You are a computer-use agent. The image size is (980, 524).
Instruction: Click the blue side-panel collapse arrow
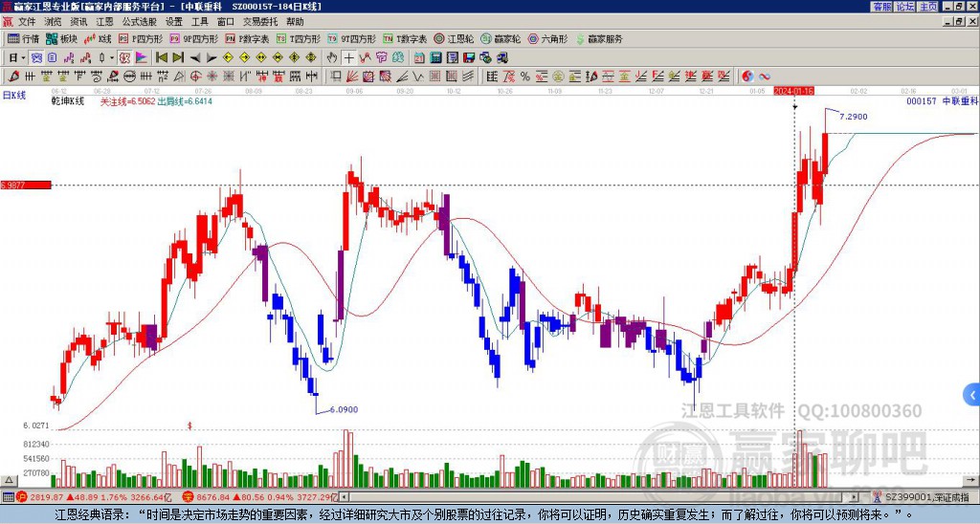[971, 395]
